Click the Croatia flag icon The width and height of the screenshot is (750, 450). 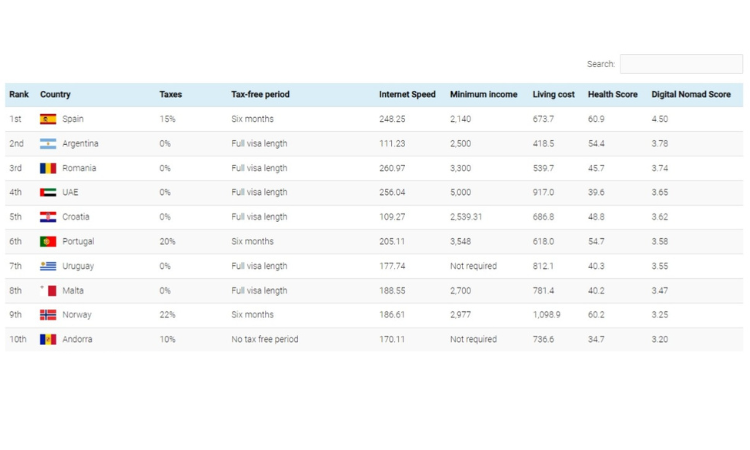pos(48,217)
